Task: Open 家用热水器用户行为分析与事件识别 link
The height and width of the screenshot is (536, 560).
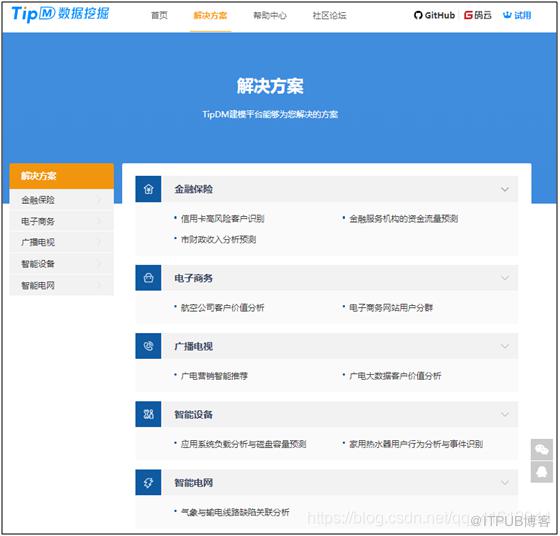Action: 416,444
